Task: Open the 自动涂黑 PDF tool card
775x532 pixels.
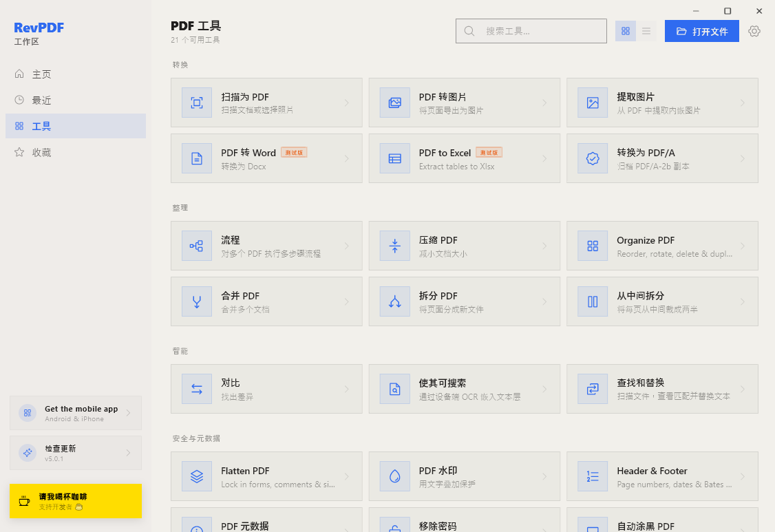Action: click(662, 520)
